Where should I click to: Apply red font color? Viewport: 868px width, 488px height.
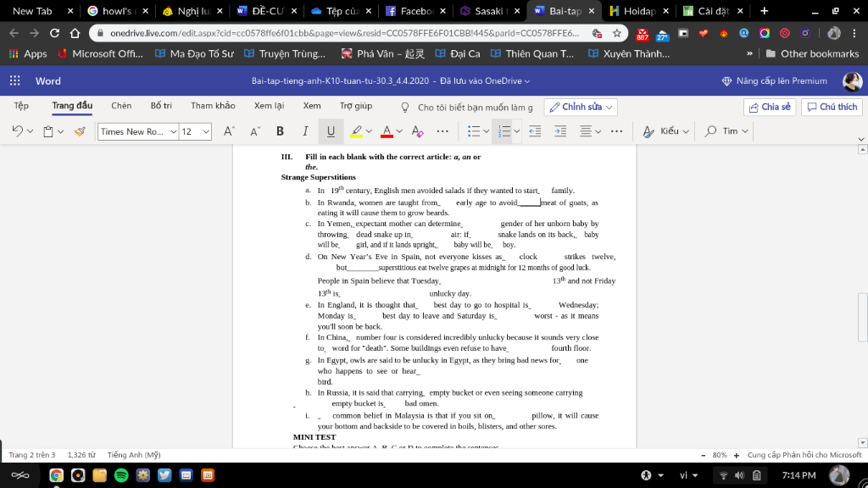click(x=387, y=131)
